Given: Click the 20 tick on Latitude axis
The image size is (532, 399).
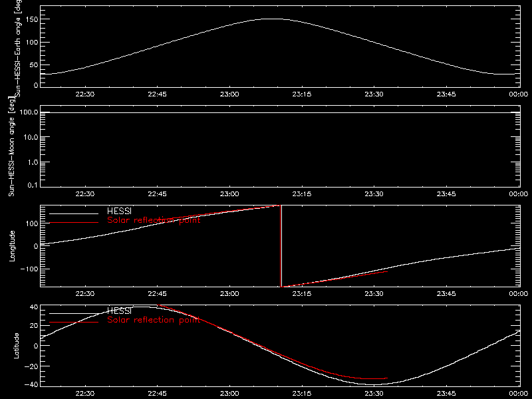Looking at the screenshot, I should click(34, 326).
